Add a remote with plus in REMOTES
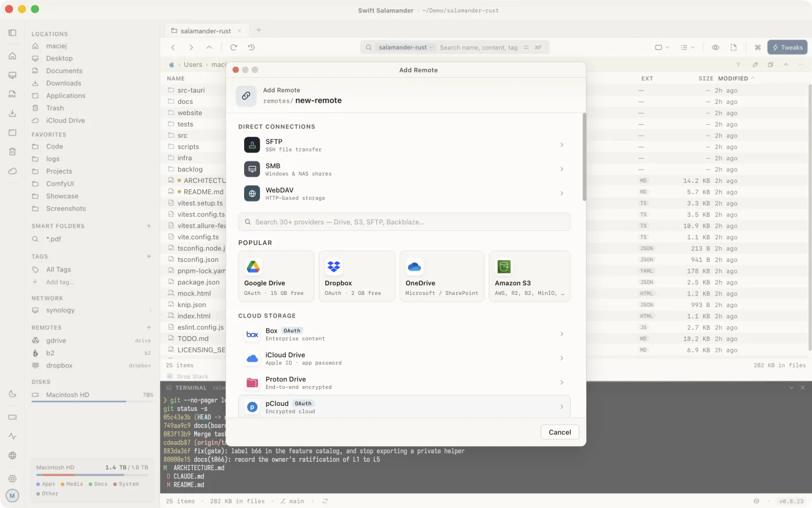The image size is (812, 508). pos(149,327)
